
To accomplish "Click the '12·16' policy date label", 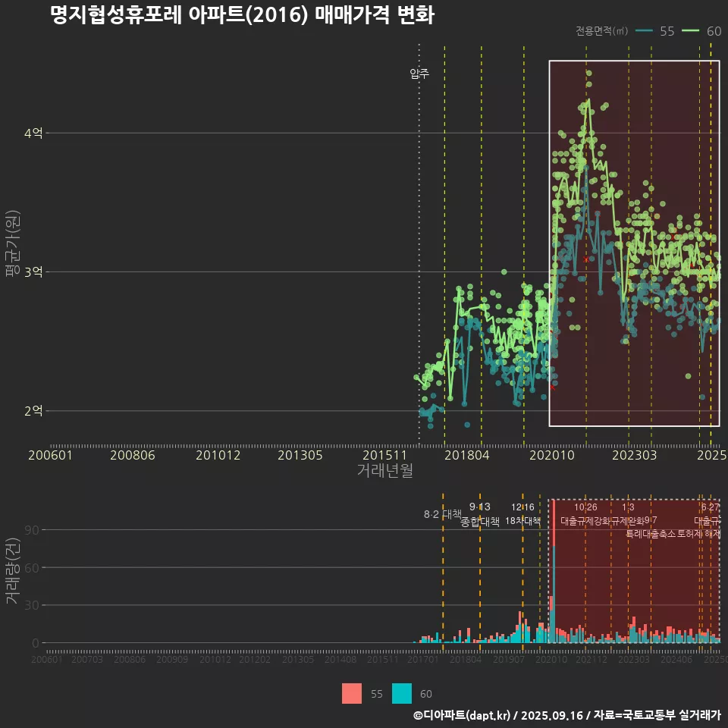I will [522, 507].
